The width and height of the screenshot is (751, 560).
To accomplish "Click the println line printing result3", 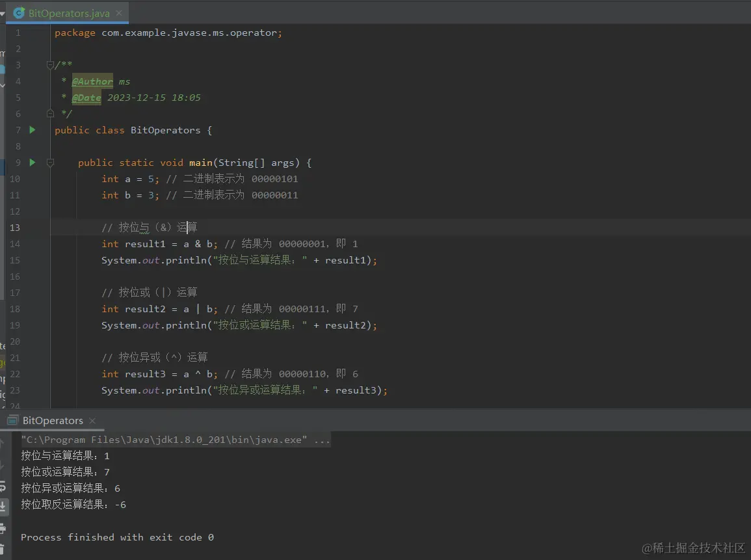I will click(x=244, y=390).
